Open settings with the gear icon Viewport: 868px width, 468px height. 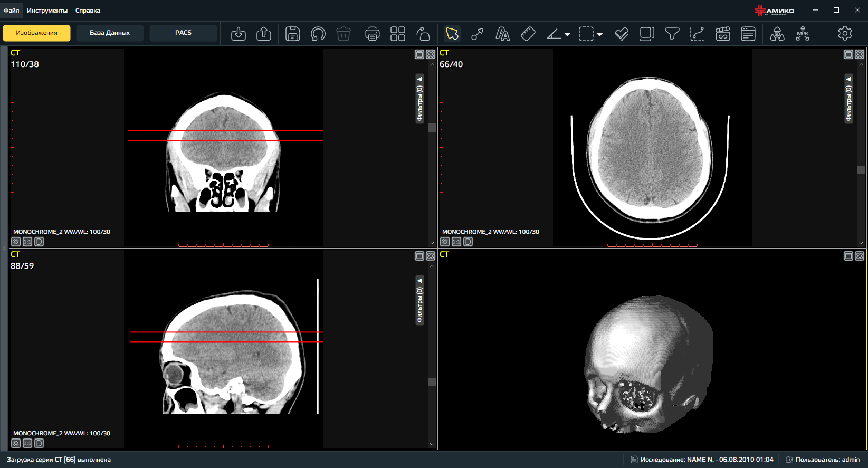[x=845, y=33]
